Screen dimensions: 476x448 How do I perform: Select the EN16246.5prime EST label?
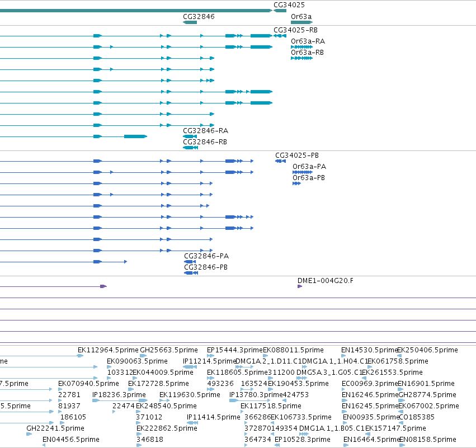[370, 395]
